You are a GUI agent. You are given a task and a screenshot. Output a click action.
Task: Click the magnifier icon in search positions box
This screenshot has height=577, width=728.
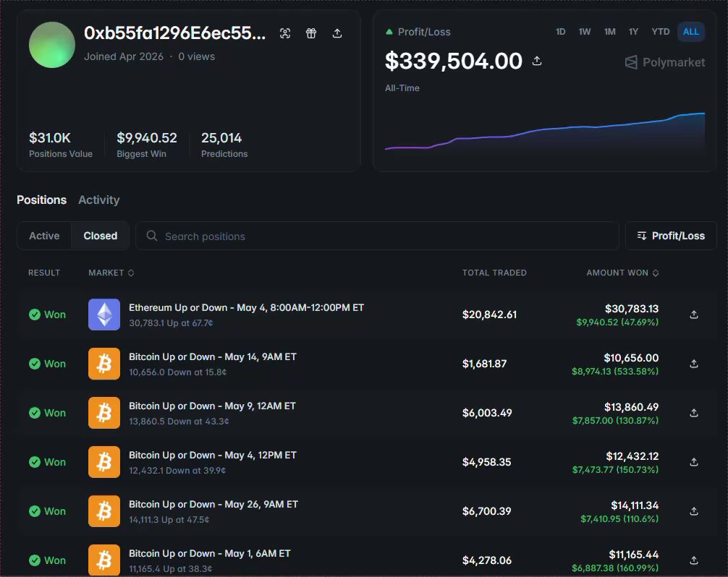(x=152, y=236)
